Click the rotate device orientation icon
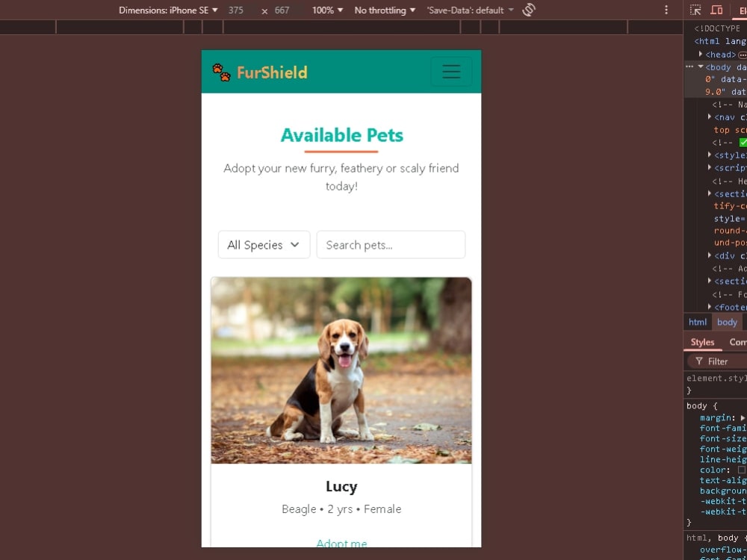Image resolution: width=747 pixels, height=560 pixels. coord(529,10)
